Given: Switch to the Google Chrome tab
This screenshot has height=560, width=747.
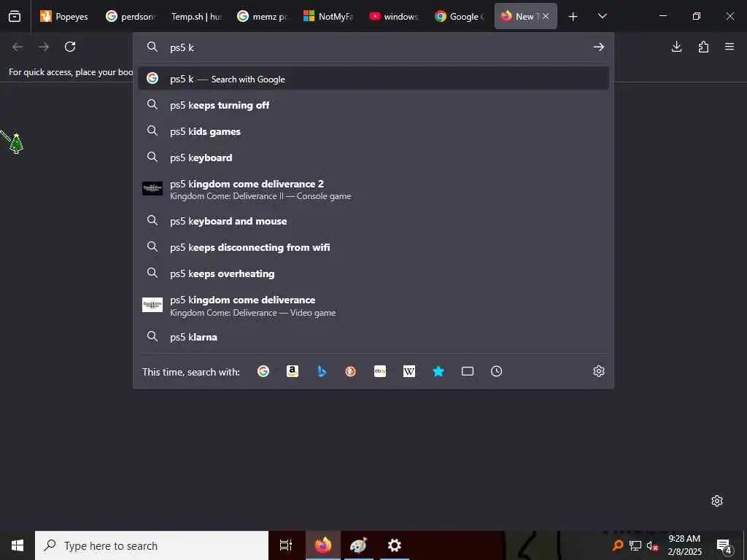Looking at the screenshot, I should click(460, 16).
